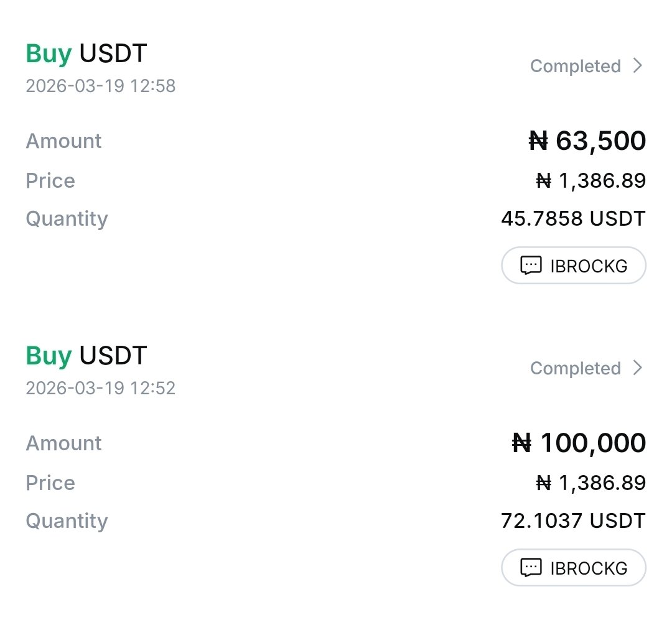Click the ₦ 1,386.89 price under ₦63,500
672x620 pixels.
click(591, 181)
